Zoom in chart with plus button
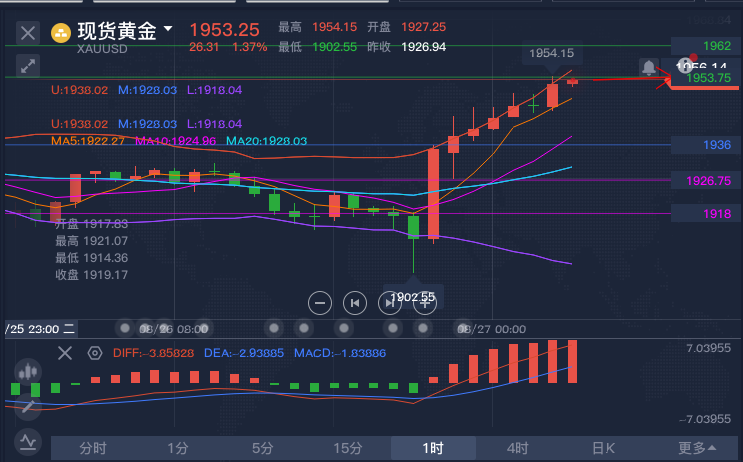 click(425, 302)
